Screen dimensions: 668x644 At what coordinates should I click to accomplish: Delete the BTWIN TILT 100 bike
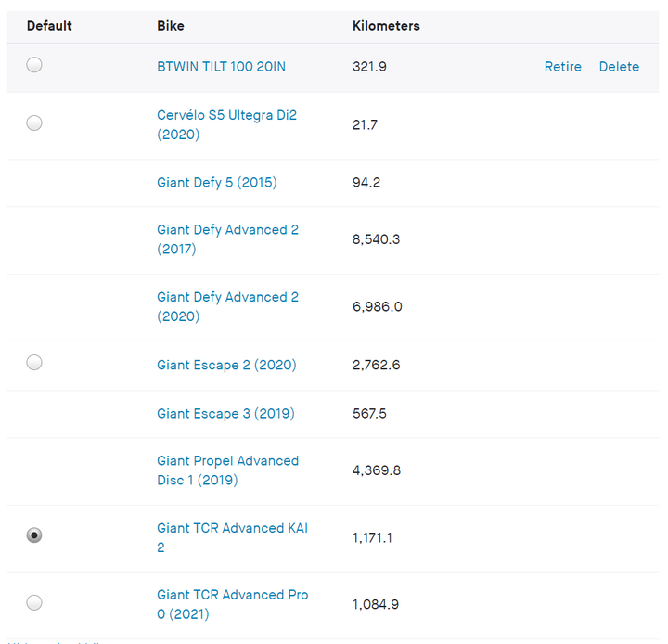pos(619,67)
